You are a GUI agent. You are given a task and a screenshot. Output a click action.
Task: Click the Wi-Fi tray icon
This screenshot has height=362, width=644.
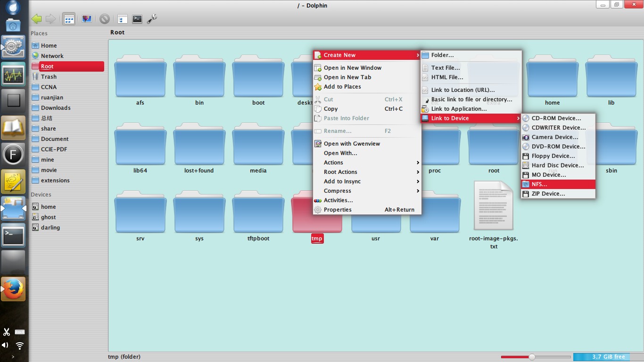click(19, 346)
